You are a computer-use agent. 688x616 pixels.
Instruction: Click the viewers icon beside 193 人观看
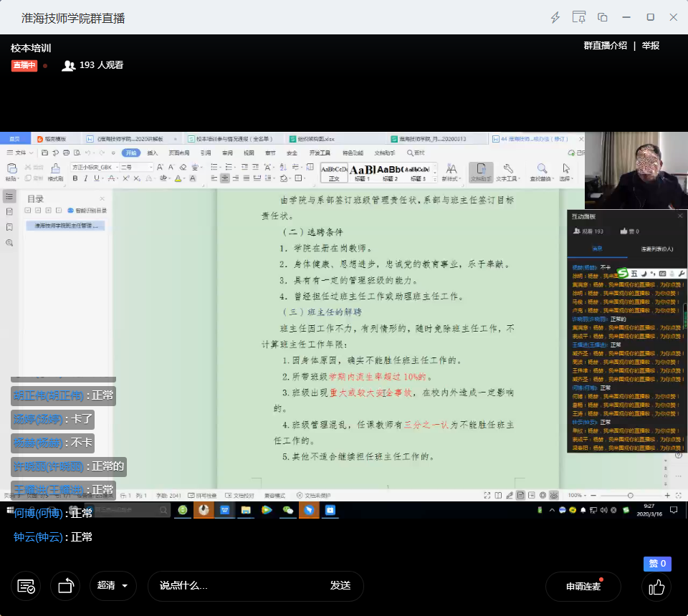69,65
